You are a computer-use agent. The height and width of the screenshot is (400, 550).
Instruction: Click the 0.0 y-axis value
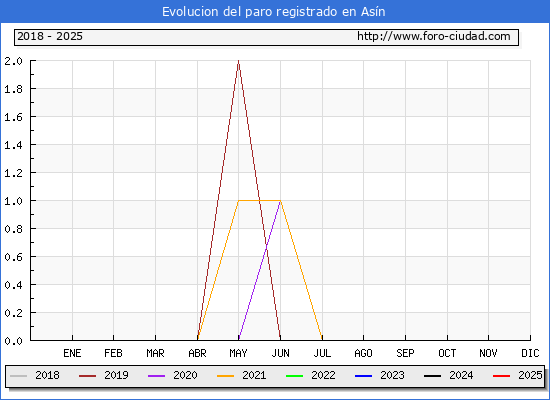point(13,341)
